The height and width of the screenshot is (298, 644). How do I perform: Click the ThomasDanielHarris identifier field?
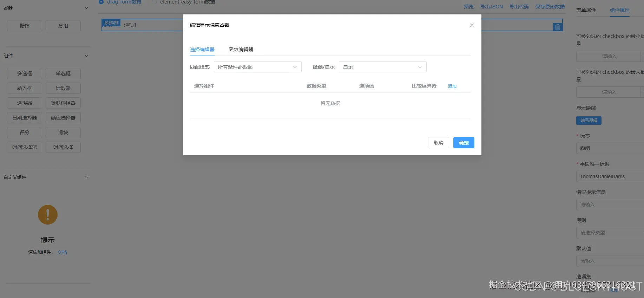tap(610, 176)
